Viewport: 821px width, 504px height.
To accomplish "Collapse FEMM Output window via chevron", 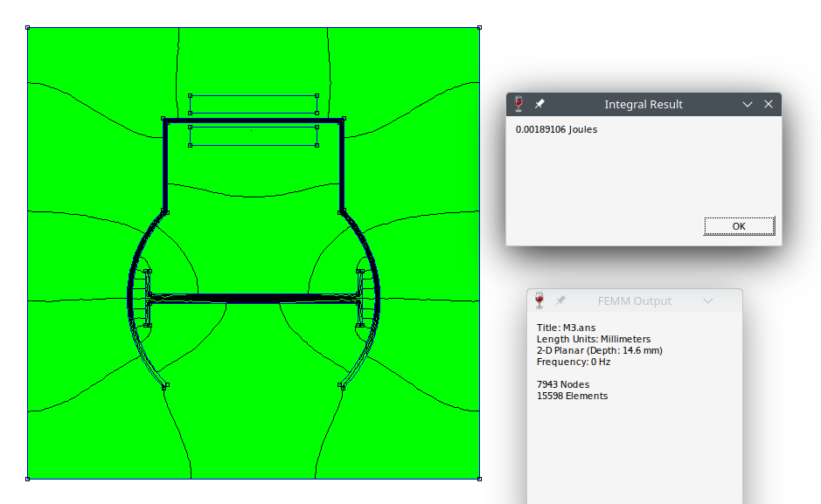I will (x=708, y=301).
